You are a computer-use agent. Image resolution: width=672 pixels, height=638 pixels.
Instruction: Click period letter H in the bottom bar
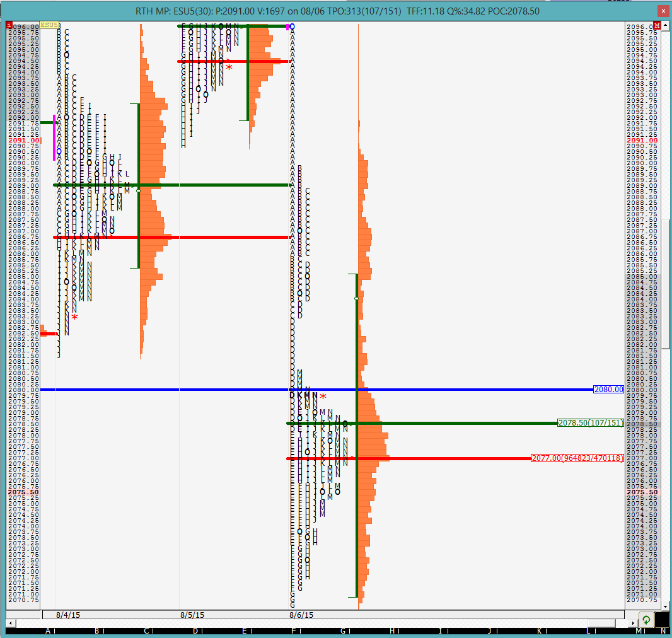[392, 630]
